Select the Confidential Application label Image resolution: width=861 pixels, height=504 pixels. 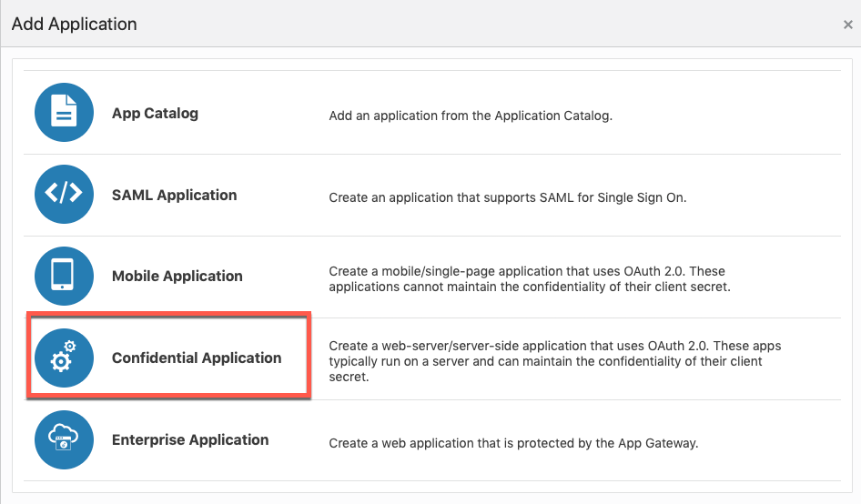(197, 358)
